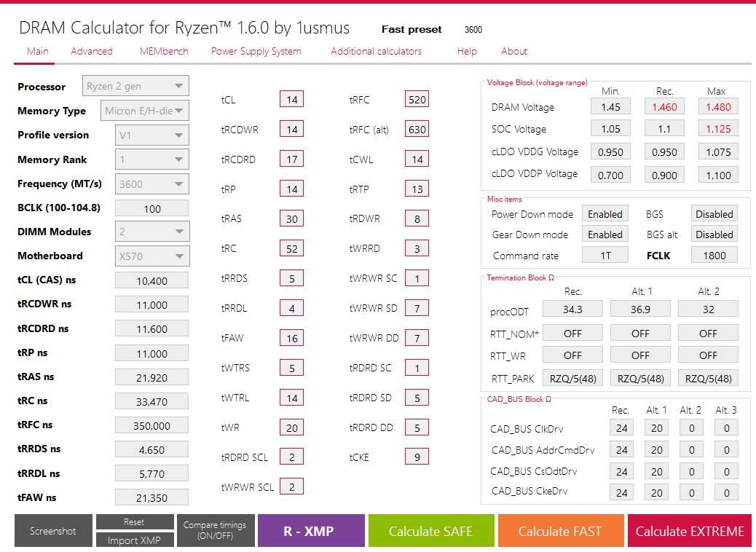The height and width of the screenshot is (552, 756).
Task: Click DRAM Voltage recommended value 1.460
Action: click(664, 106)
